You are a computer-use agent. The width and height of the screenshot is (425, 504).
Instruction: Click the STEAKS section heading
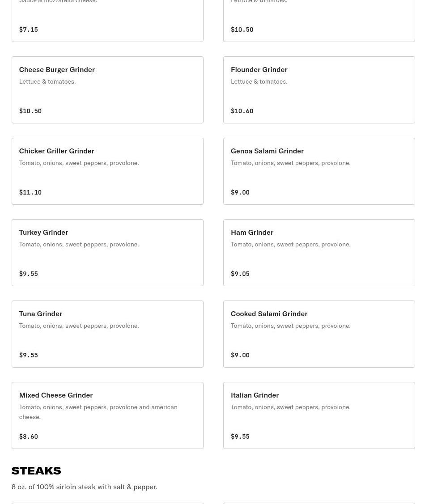tap(36, 470)
